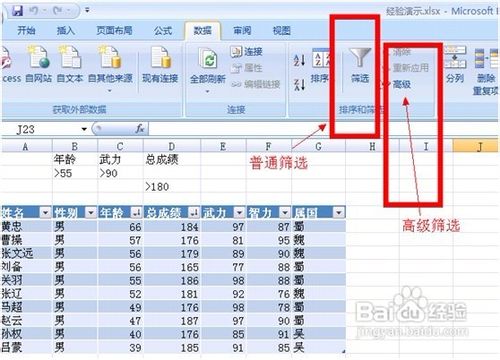Select the 数据 ribbon tab
500x360 pixels.
pyautogui.click(x=202, y=31)
